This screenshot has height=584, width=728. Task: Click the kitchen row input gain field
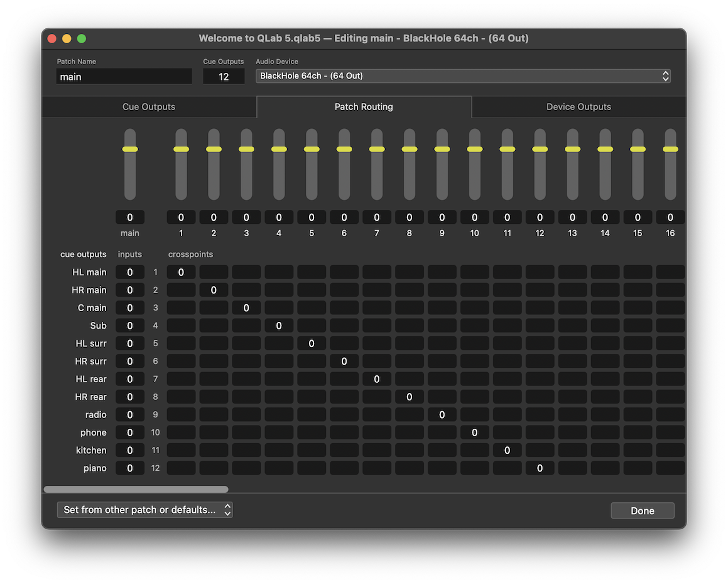(x=130, y=450)
